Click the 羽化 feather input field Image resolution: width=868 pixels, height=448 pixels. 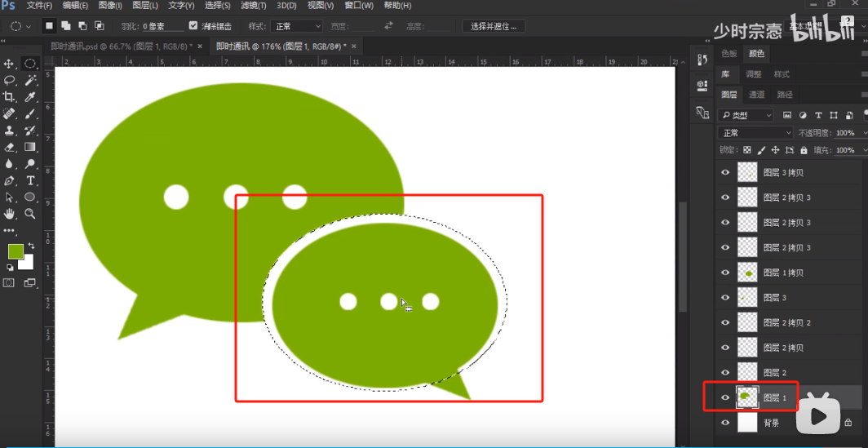click(162, 26)
